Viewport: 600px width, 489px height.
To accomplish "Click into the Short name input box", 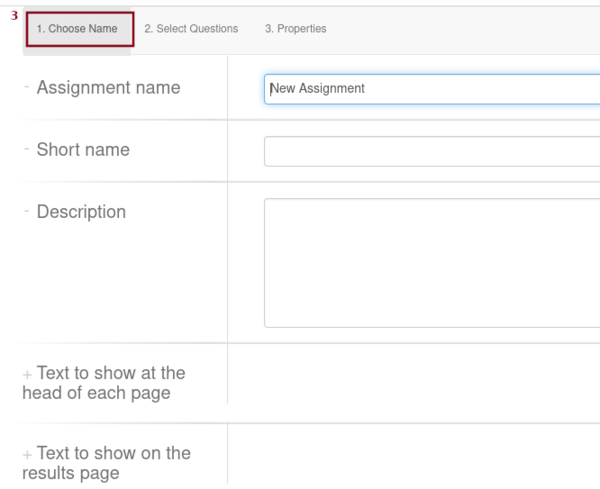I will [432, 151].
